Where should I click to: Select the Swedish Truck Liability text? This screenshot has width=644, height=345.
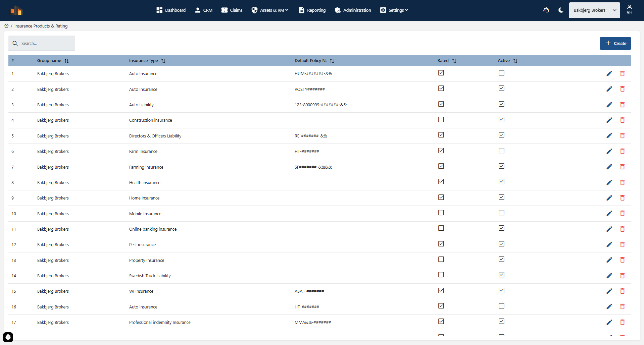(x=150, y=276)
